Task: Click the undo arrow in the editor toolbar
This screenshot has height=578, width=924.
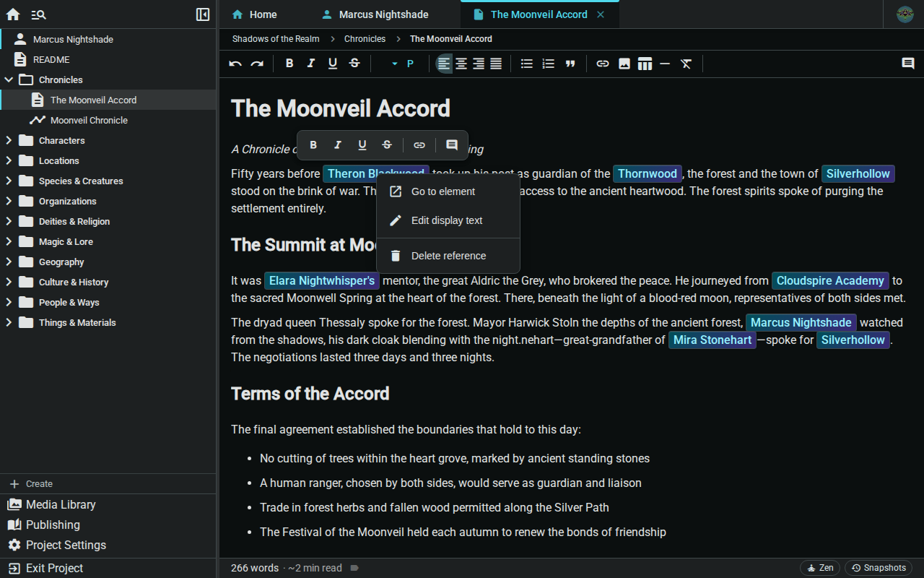Action: [x=235, y=64]
